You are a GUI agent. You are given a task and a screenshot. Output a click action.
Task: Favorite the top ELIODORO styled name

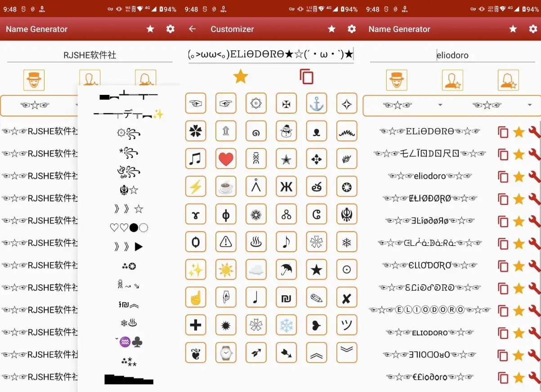[x=518, y=132]
